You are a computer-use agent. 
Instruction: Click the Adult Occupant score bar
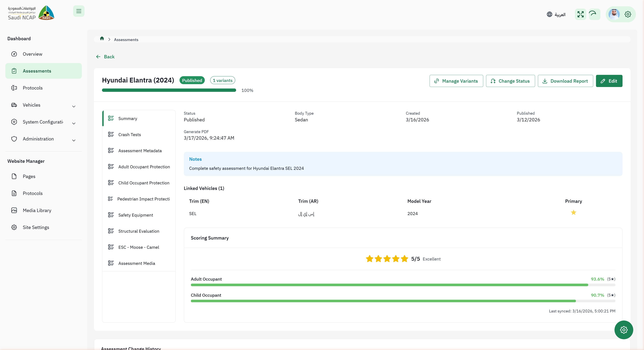click(403, 285)
